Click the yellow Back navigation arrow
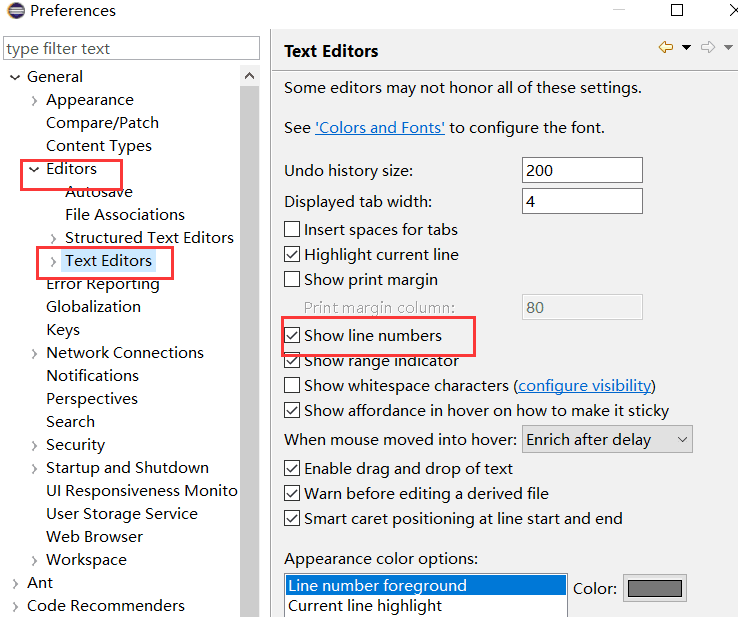This screenshot has width=738, height=617. [666, 48]
